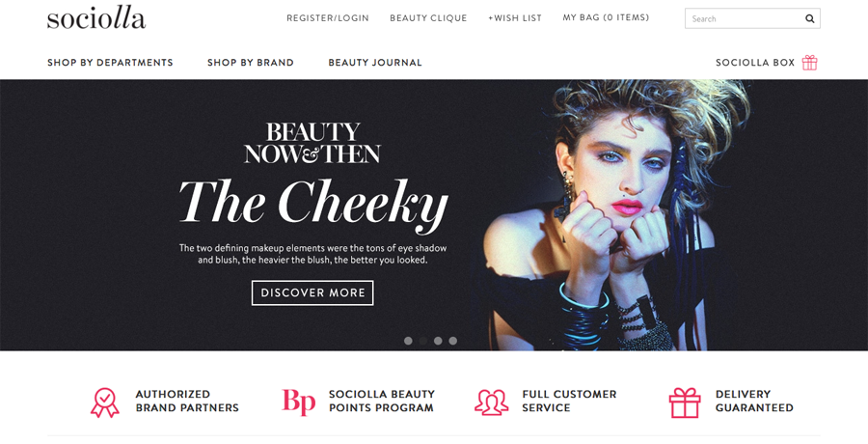The width and height of the screenshot is (868, 444).
Task: Click the search magnifier icon
Action: (810, 19)
